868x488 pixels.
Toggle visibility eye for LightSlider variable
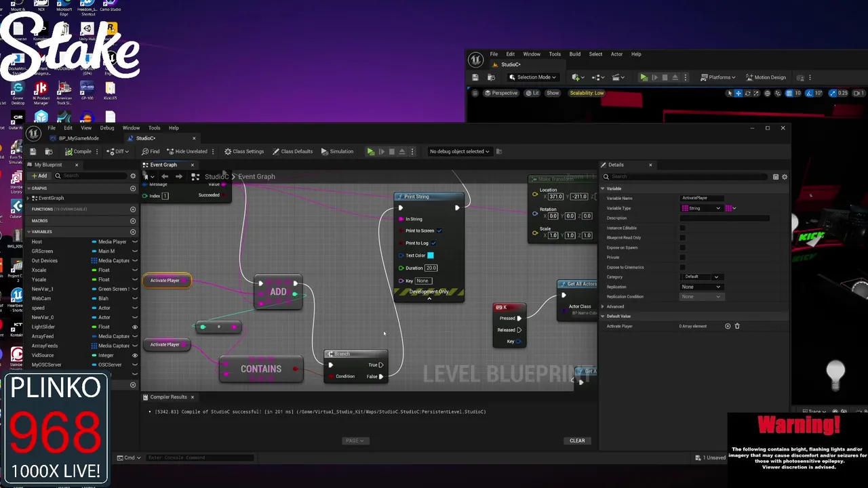click(x=134, y=327)
